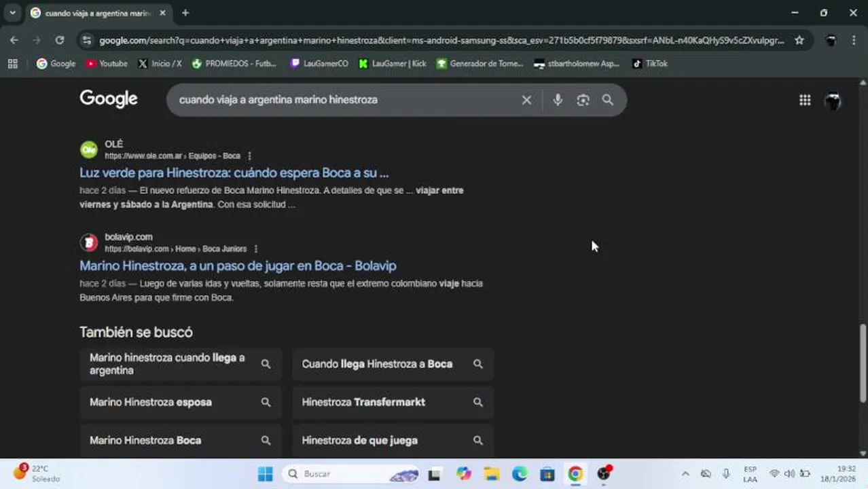Click the Google logo
The image size is (868, 489).
click(x=109, y=99)
